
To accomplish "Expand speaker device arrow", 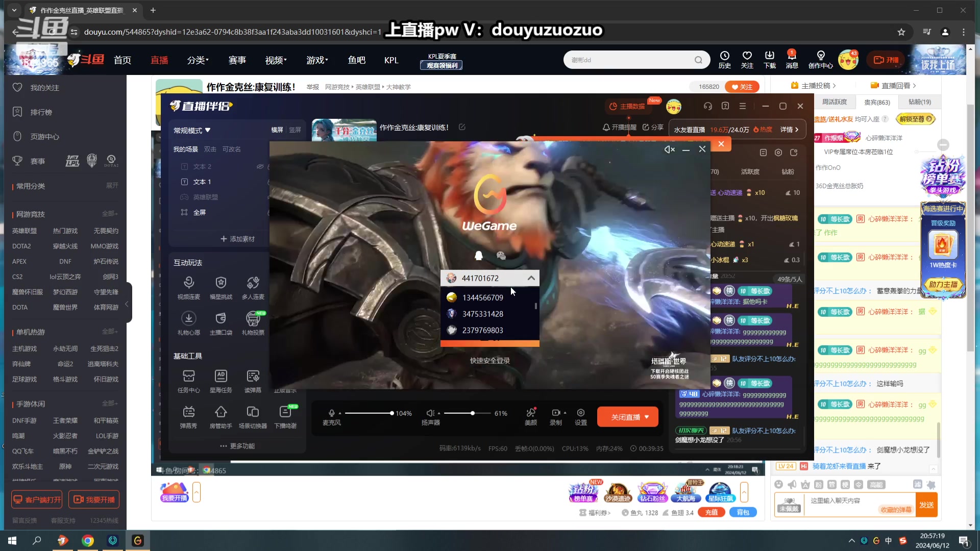I will coord(438,413).
